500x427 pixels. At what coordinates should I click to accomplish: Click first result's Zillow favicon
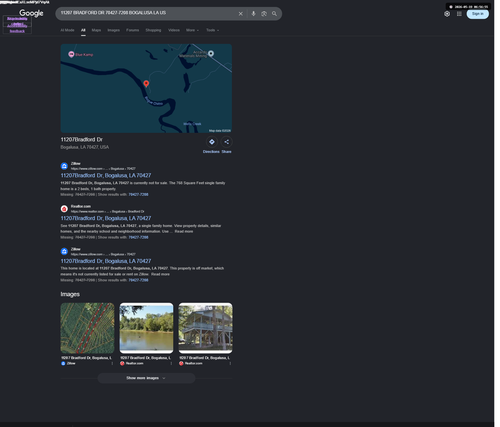64,166
